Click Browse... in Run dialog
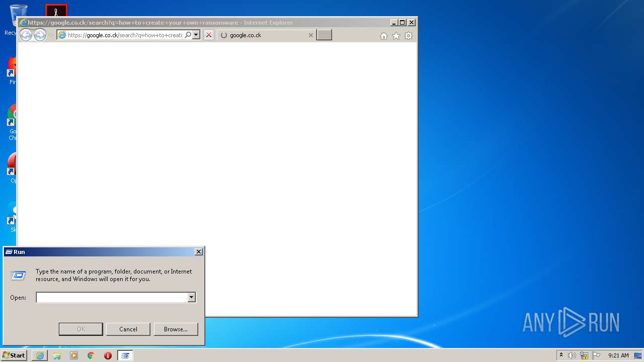This screenshot has width=644, height=362. 176,329
